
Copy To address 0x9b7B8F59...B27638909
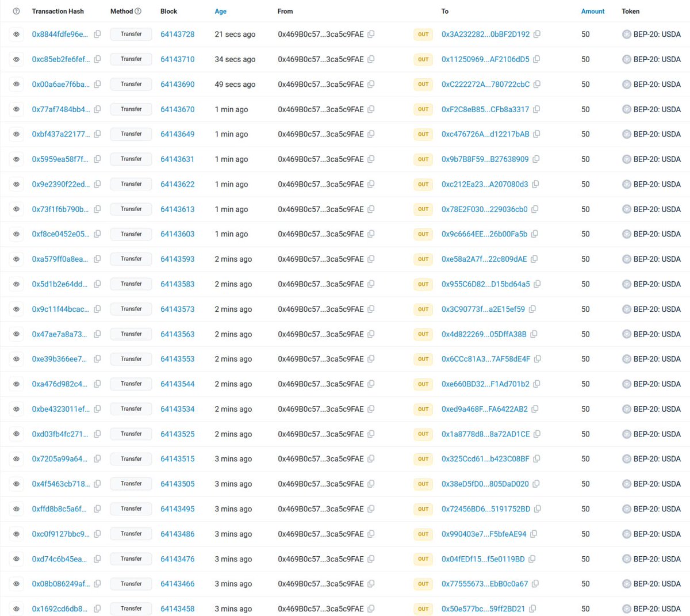point(535,159)
